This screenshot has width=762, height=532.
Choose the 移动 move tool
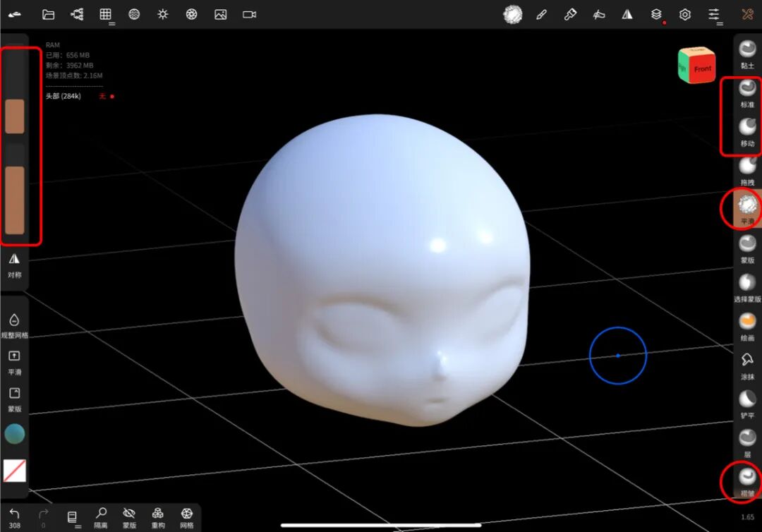[747, 132]
